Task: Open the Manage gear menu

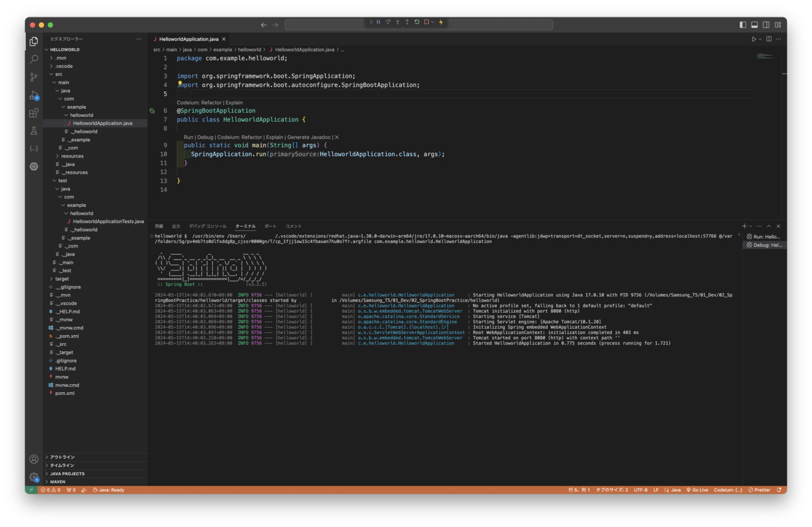Action: pos(33,477)
